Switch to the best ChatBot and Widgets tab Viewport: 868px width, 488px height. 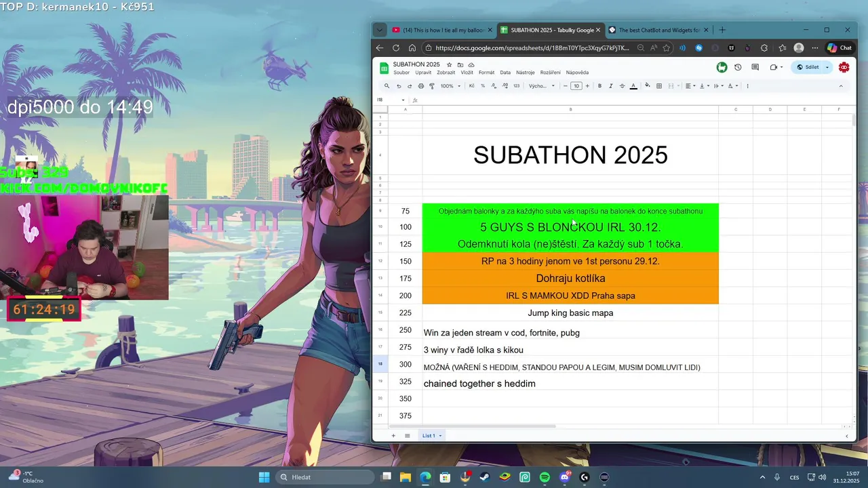coord(658,30)
